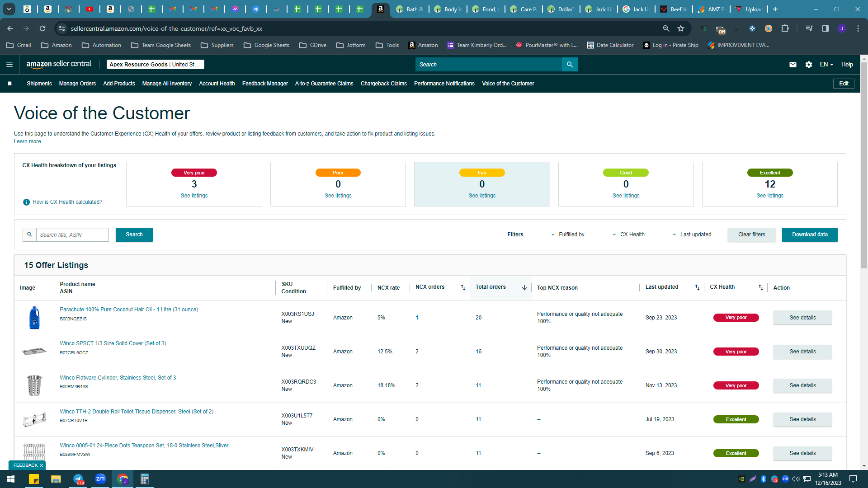The width and height of the screenshot is (868, 488).
Task: Open Chrome side panel icon
Action: point(826,28)
